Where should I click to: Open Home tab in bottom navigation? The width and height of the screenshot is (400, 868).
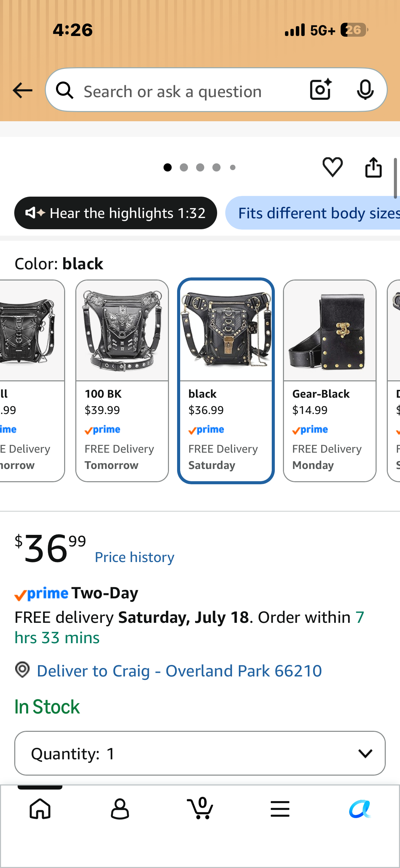(40, 809)
